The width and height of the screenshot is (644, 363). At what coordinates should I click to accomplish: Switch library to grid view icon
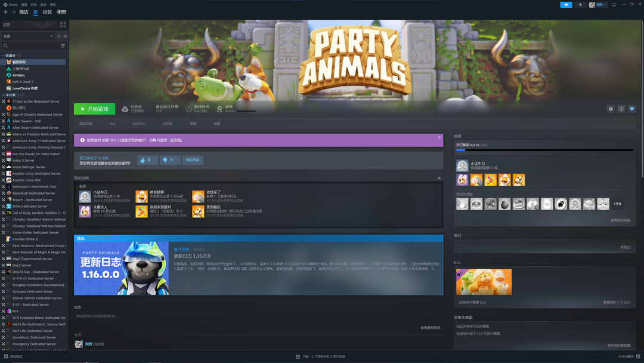[x=63, y=24]
